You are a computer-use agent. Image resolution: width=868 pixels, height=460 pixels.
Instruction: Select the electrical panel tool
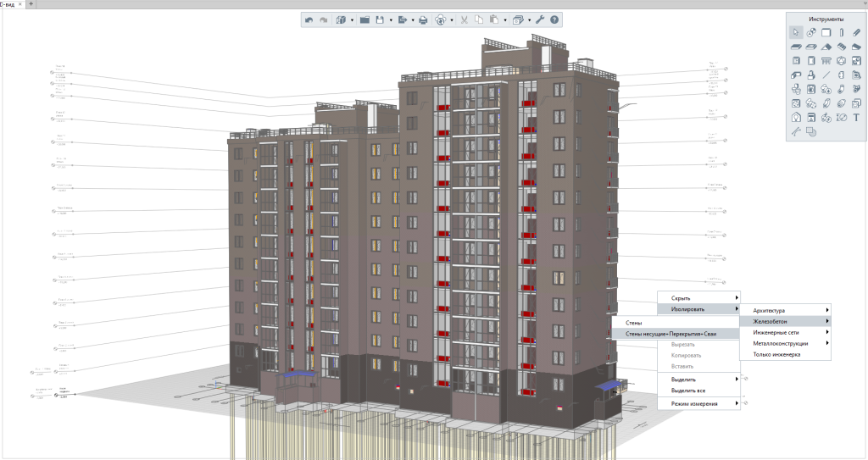pos(811,118)
